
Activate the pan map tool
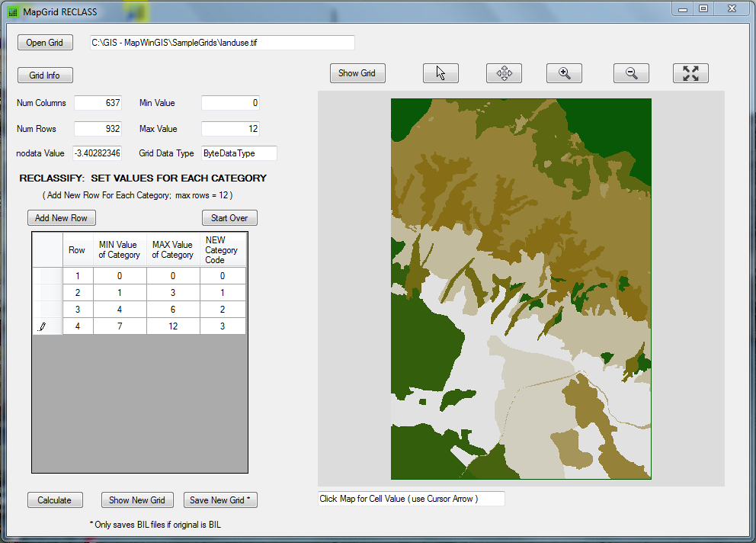click(x=504, y=73)
